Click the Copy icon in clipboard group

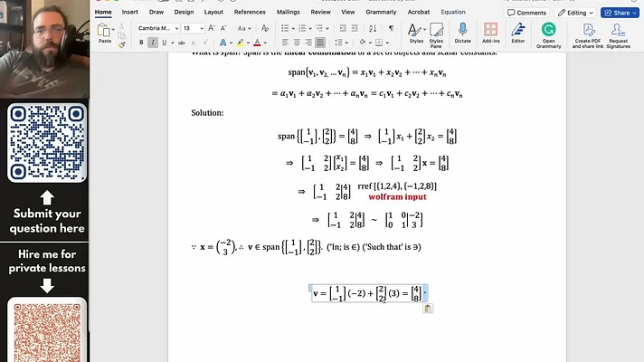121,35
